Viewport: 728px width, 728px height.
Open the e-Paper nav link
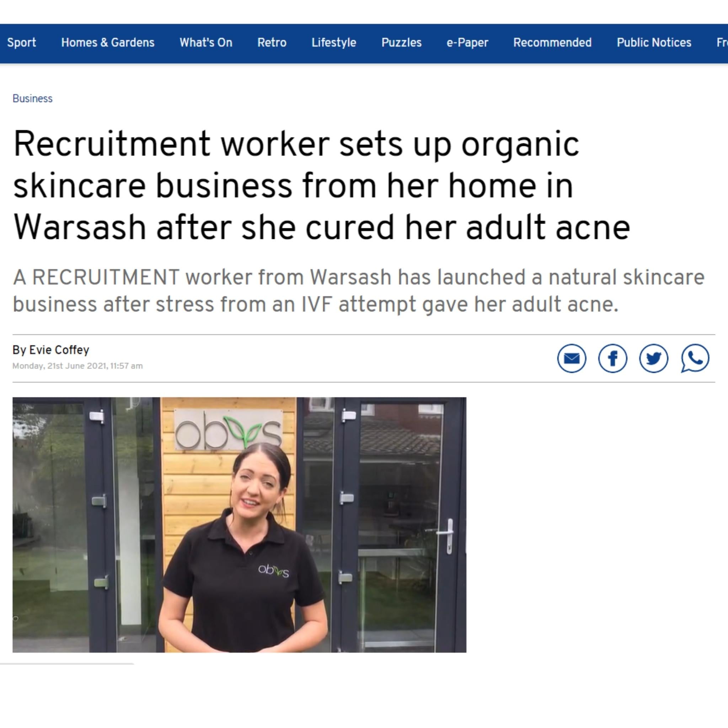467,43
